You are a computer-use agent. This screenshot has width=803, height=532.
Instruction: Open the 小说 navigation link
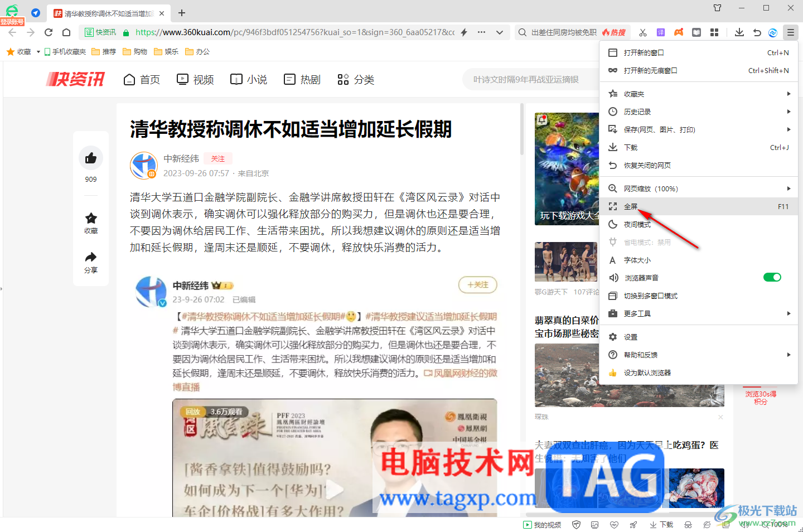pos(249,80)
